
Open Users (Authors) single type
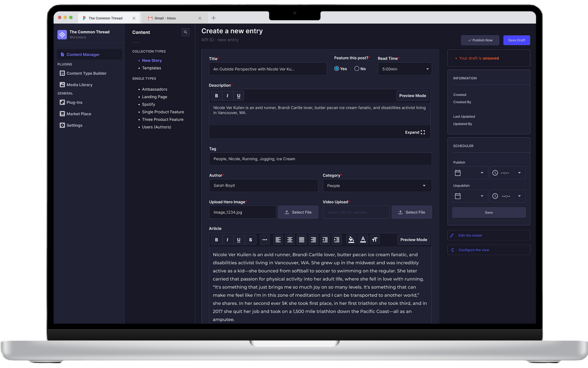(x=157, y=127)
